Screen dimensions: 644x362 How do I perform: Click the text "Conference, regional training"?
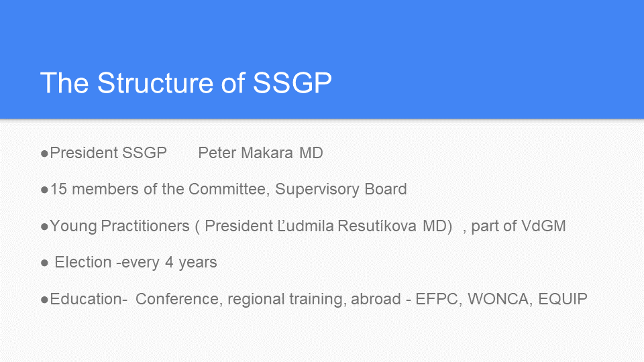point(239,299)
